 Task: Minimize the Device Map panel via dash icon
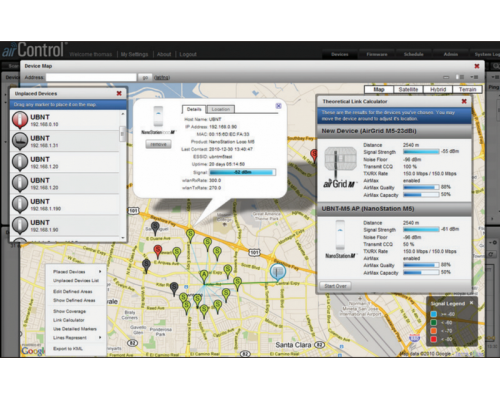446,77
